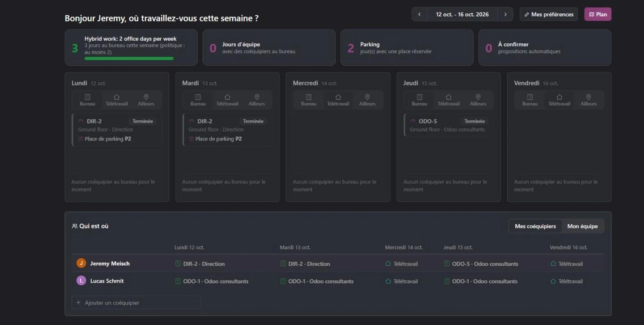
Task: Click the parking icon in Tuesday's card
Action: click(191, 139)
